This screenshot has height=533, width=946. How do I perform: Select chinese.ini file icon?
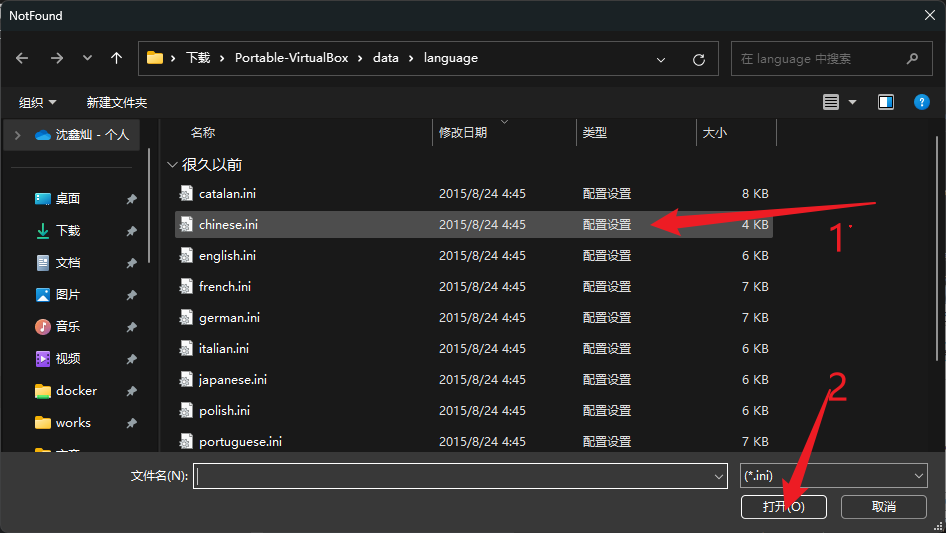185,225
